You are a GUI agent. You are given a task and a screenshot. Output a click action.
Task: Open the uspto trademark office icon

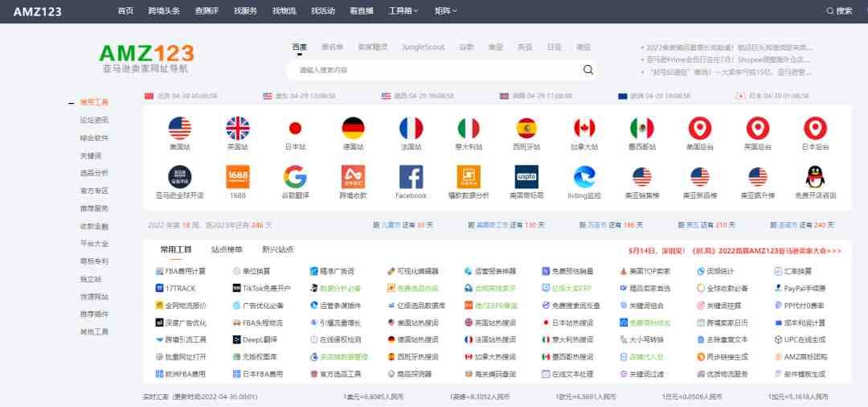[526, 177]
